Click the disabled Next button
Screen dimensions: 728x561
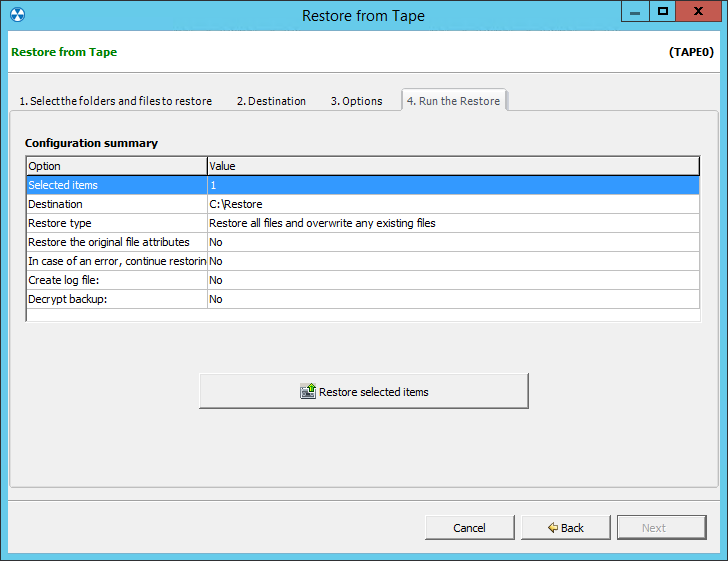662,528
